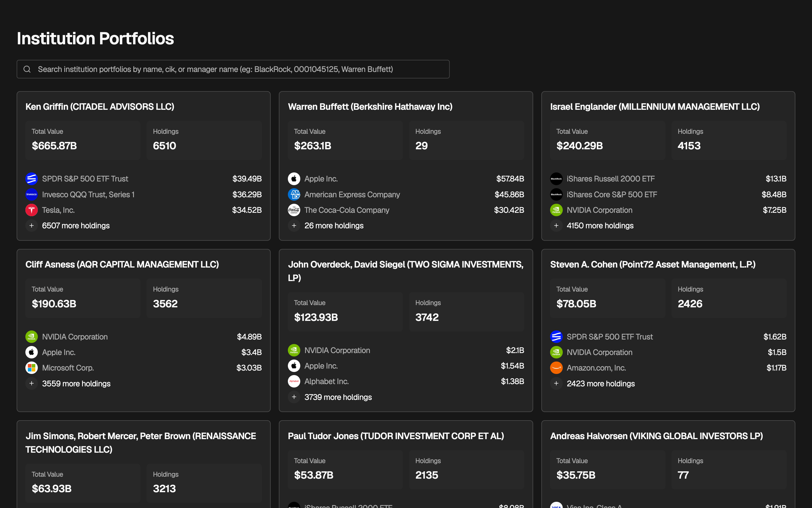Open Paul Tudor Jones Tudor Investment portfolio

[x=396, y=436]
